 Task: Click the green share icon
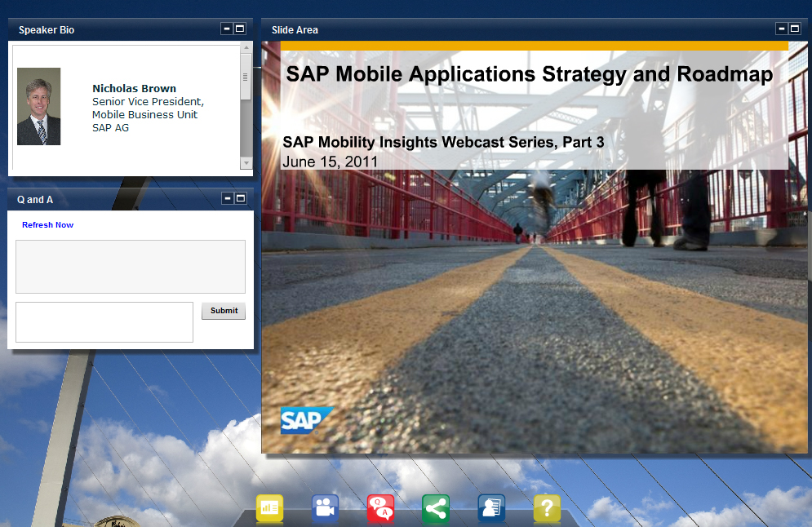pyautogui.click(x=436, y=508)
